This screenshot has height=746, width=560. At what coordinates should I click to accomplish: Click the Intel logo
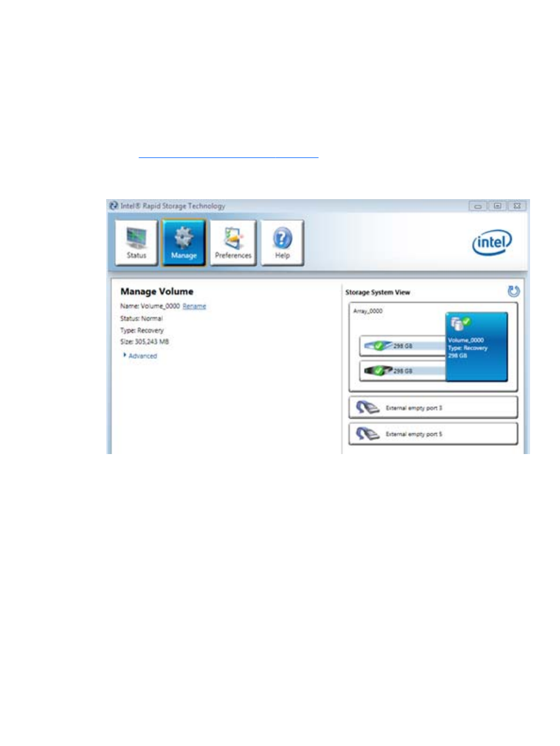click(492, 242)
